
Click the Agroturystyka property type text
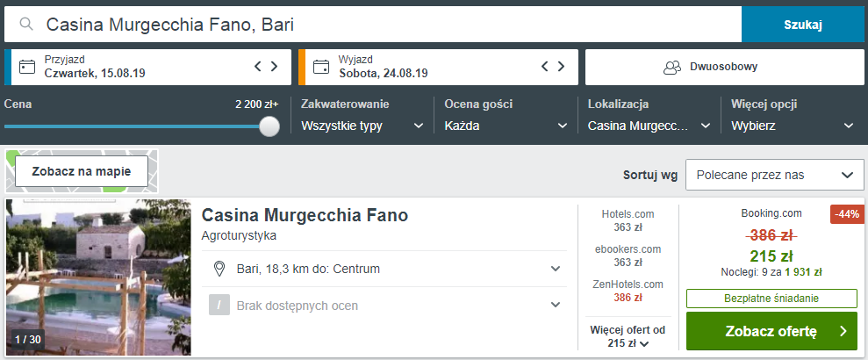[239, 236]
